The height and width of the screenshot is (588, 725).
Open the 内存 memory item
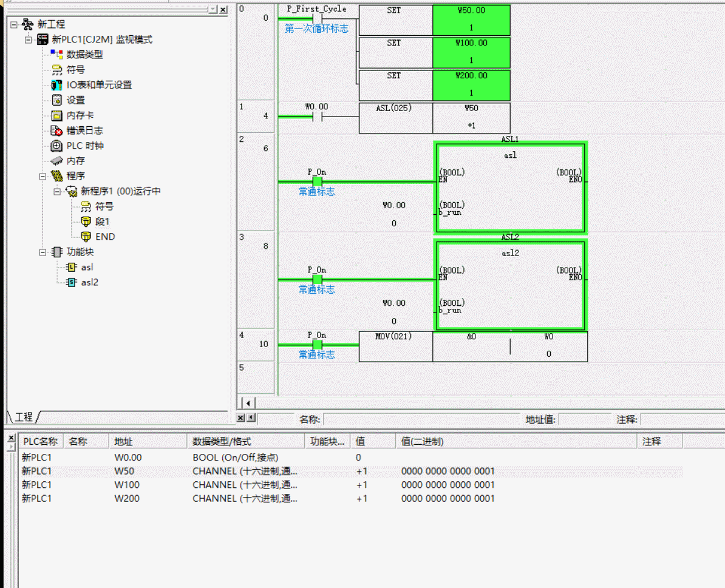75,161
